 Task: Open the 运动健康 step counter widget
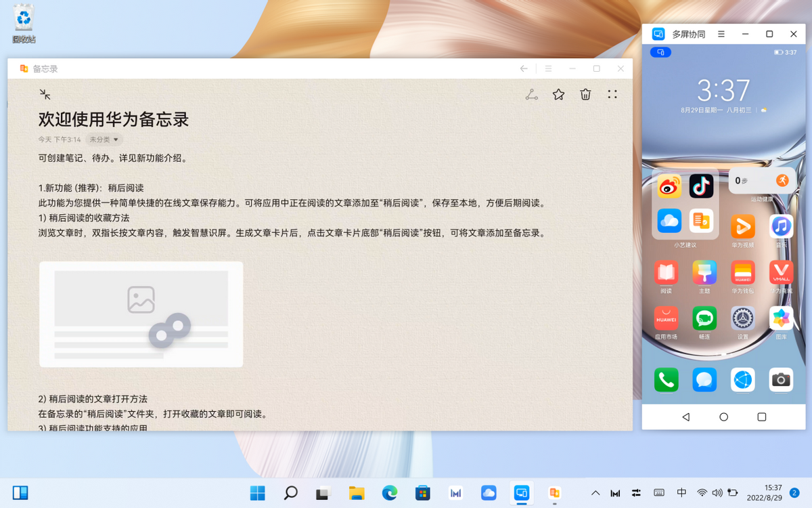[x=762, y=181]
